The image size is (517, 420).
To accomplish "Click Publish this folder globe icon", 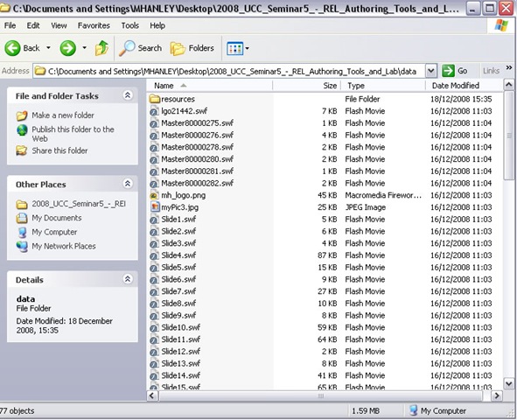I will pos(22,130).
